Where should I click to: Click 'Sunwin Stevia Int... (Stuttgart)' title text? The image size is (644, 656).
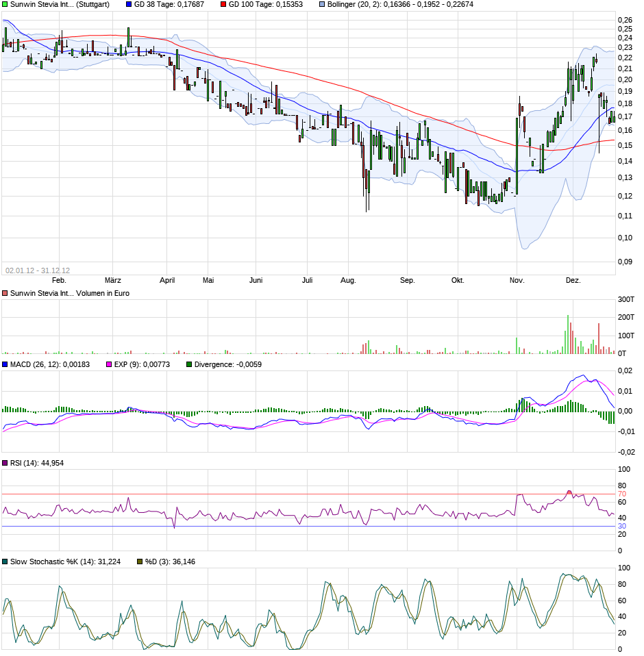tap(60, 5)
